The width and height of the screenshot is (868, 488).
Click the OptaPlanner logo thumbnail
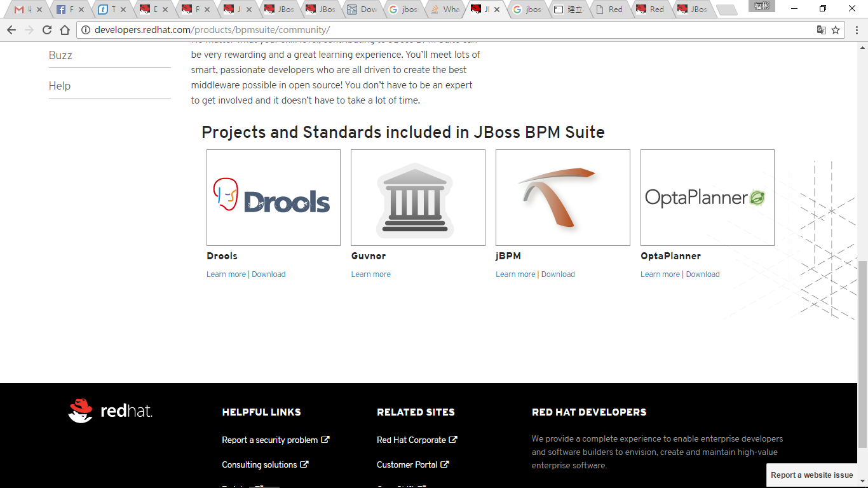[707, 198]
